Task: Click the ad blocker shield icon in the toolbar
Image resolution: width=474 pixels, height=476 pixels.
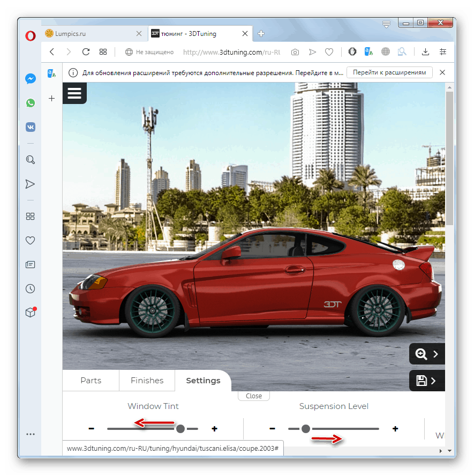Action: [352, 51]
